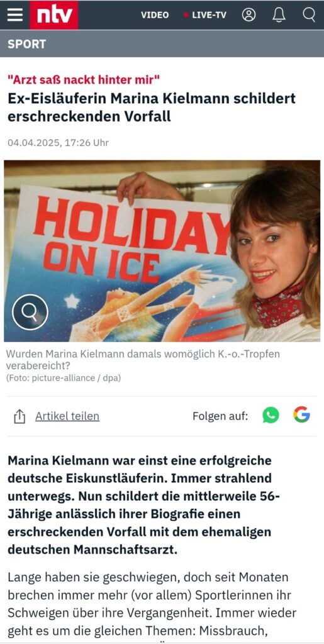Open LIVE-TV stream
The image size is (324, 644).
209,15
